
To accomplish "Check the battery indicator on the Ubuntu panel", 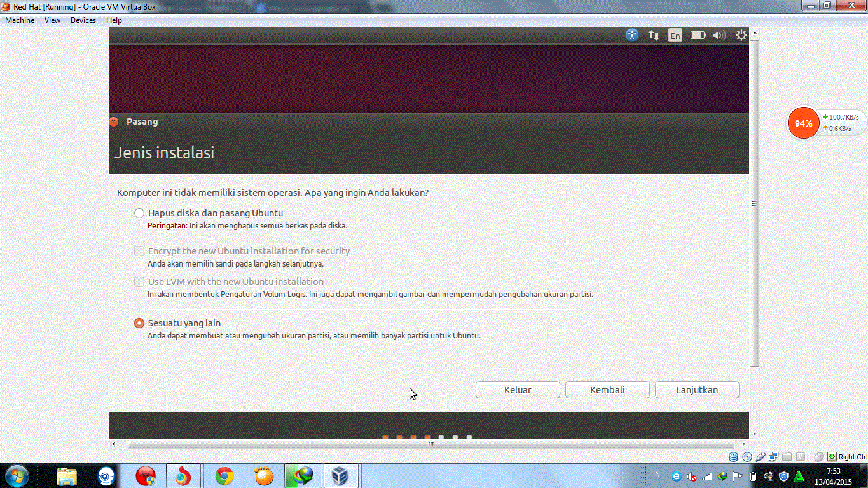I will (x=697, y=35).
